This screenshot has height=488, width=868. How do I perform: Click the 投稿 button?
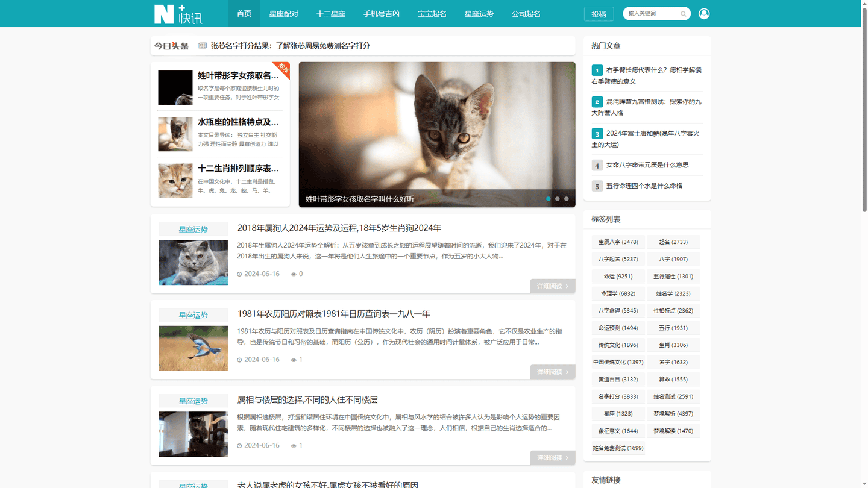[x=599, y=14]
